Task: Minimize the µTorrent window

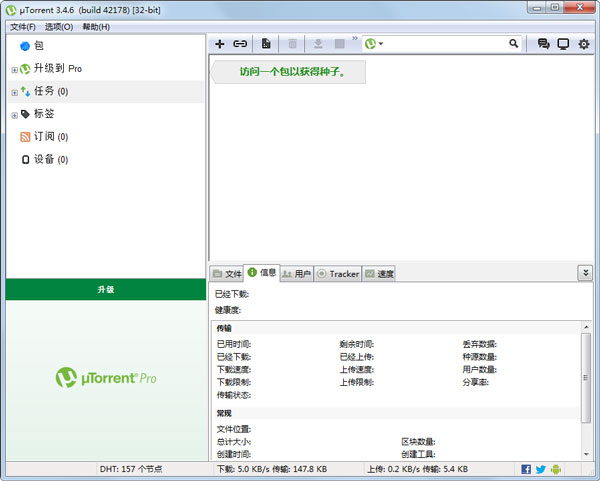Action: pyautogui.click(x=537, y=7)
